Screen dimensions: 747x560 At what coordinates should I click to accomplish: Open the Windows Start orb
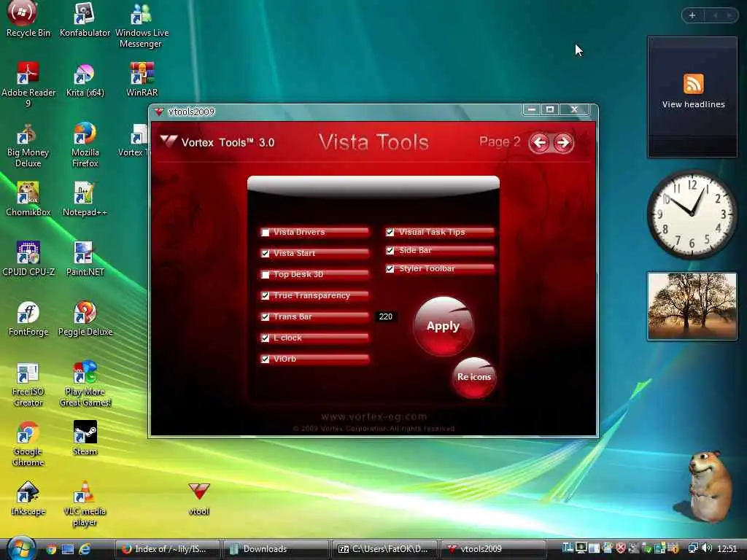point(20,548)
